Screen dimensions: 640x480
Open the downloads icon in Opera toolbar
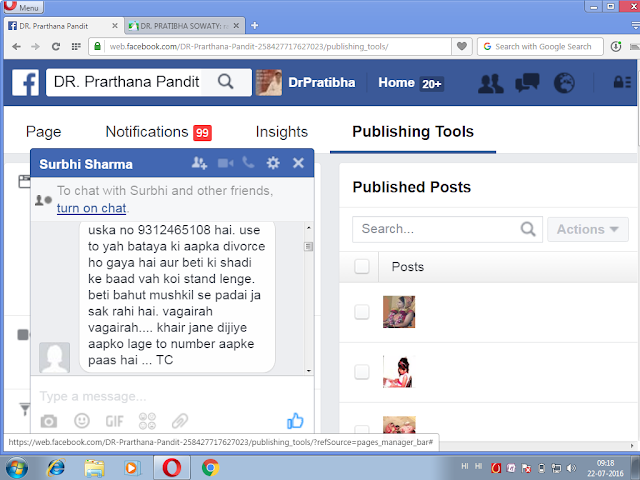pos(616,46)
